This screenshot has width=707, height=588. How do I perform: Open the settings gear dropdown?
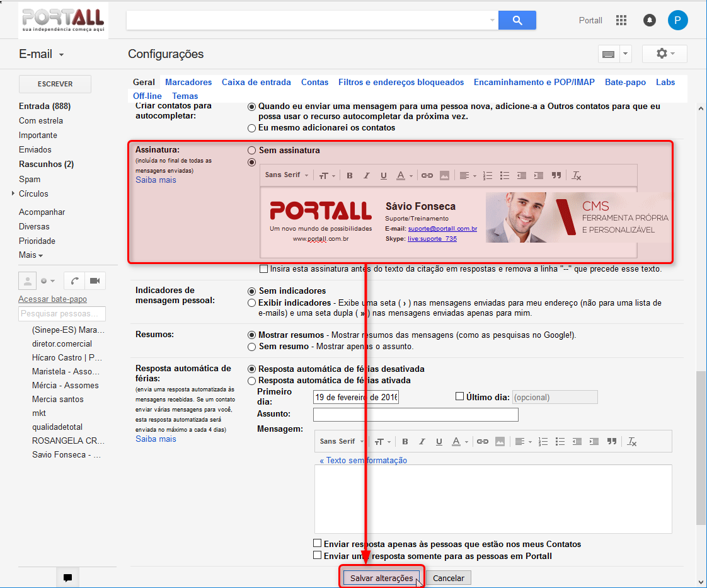pyautogui.click(x=664, y=54)
